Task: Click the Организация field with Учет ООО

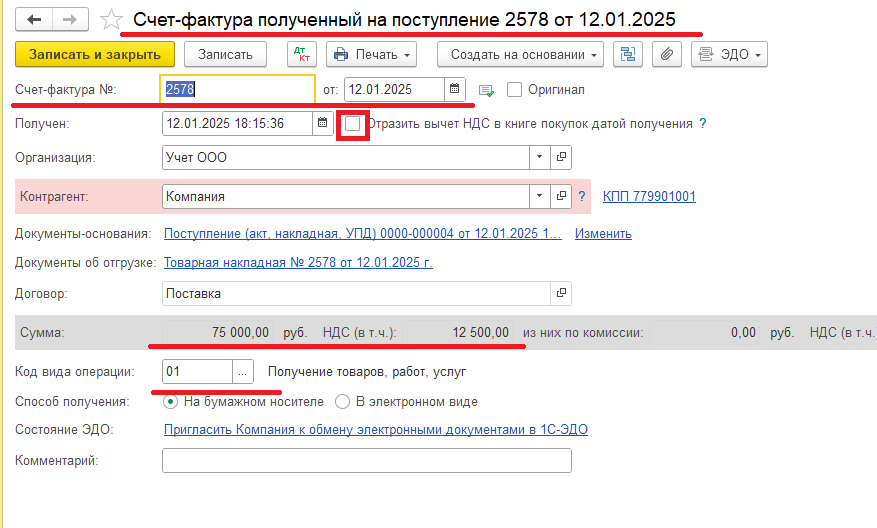Action: 346,157
